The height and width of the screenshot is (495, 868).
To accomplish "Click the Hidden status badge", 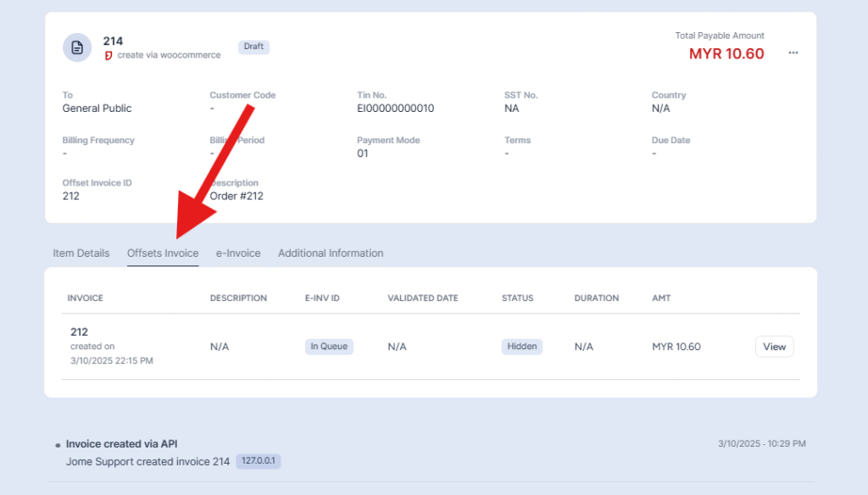I will (x=522, y=347).
